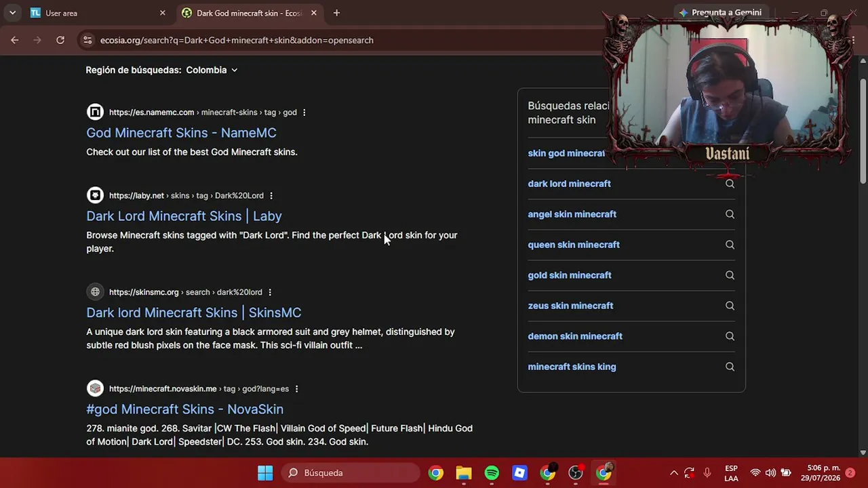Click search icon beside dark lord minecraft
This screenshot has height=488, width=868.
(730, 184)
